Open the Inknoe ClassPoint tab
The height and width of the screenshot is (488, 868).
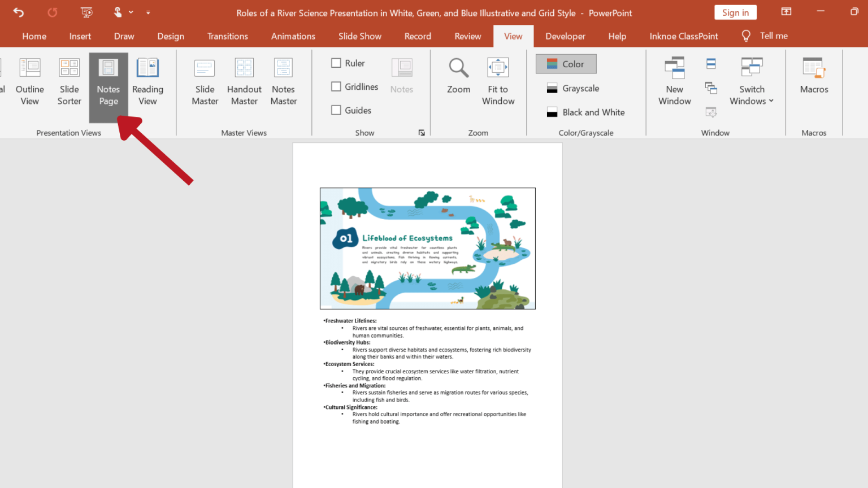tap(684, 36)
